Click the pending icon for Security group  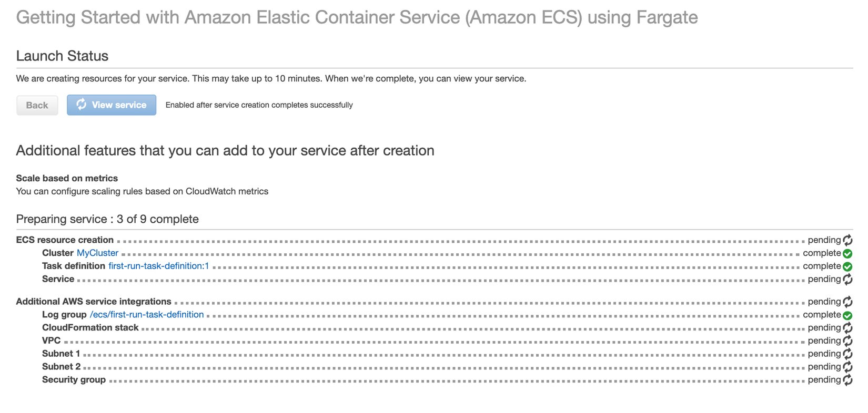(847, 380)
